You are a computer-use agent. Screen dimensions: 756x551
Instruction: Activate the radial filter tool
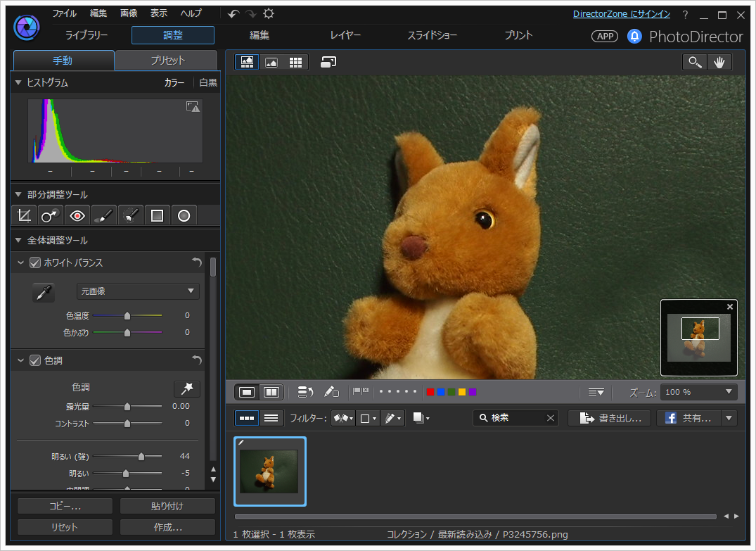coord(184,215)
